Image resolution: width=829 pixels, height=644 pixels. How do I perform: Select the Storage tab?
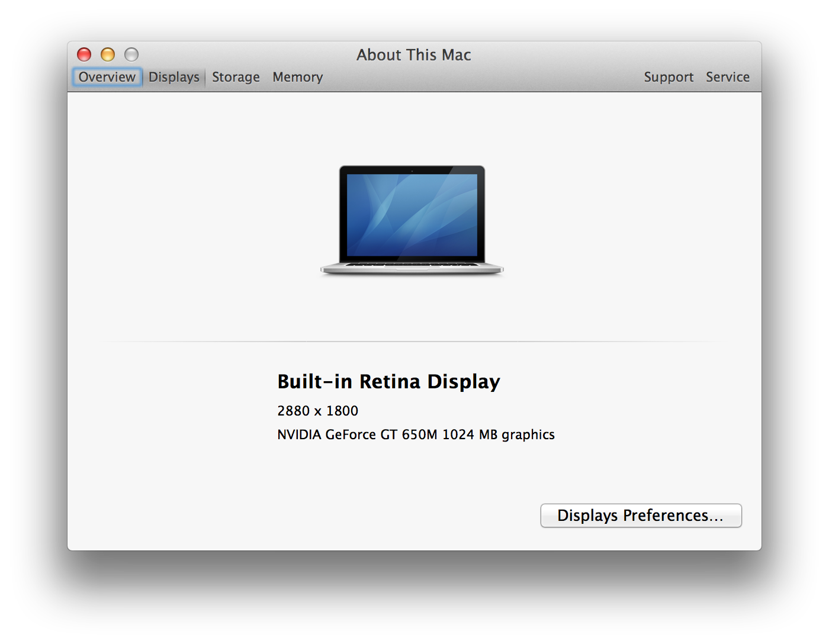point(236,77)
